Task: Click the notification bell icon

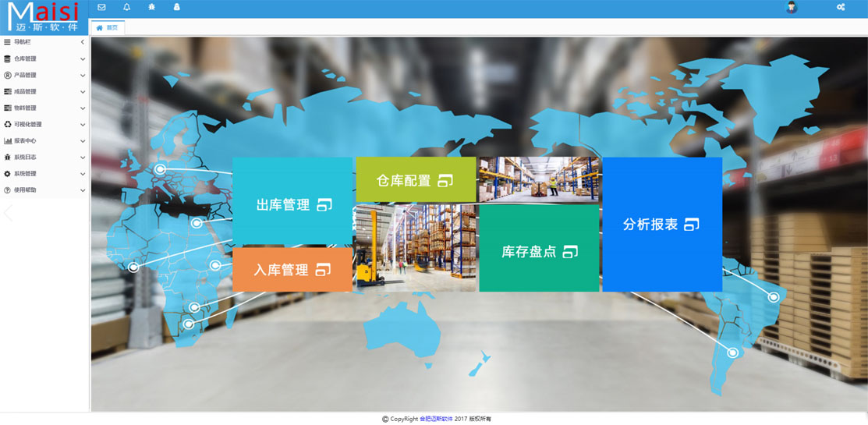Action: pos(127,7)
